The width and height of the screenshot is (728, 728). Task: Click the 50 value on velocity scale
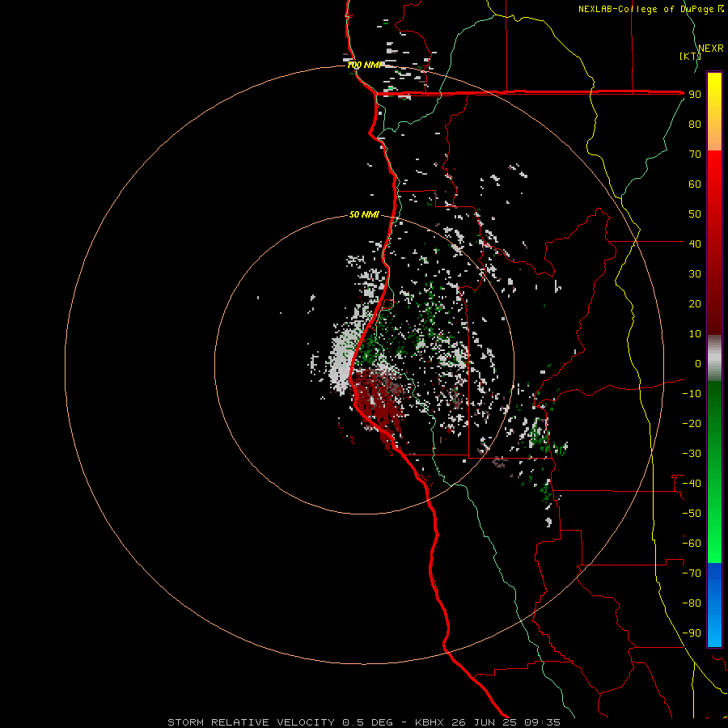[695, 214]
